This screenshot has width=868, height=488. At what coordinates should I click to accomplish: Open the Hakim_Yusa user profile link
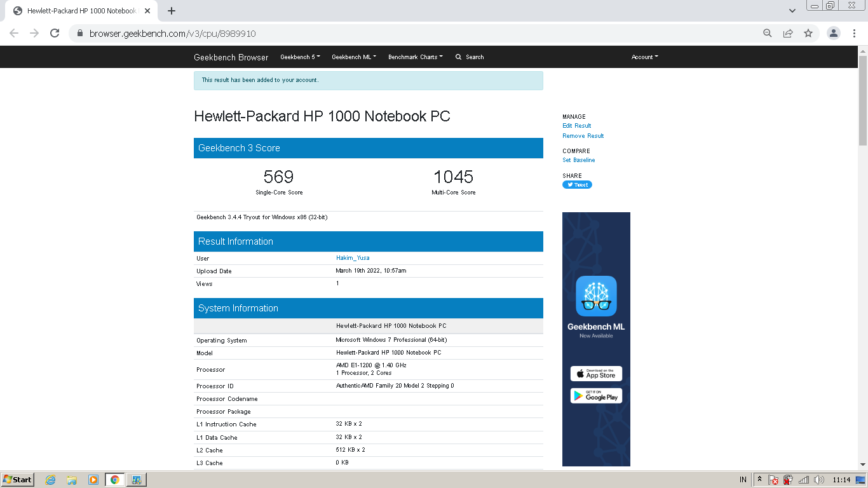coord(353,258)
